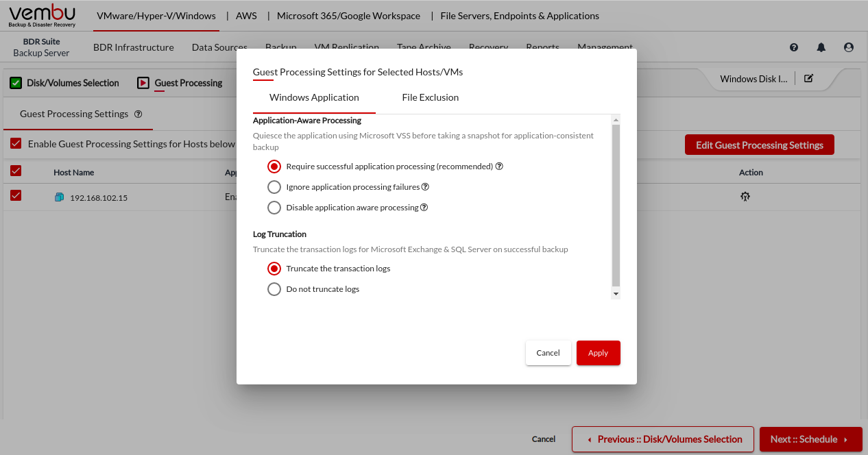Switch to the File Exclusion tab
This screenshot has height=455, width=868.
(x=430, y=97)
